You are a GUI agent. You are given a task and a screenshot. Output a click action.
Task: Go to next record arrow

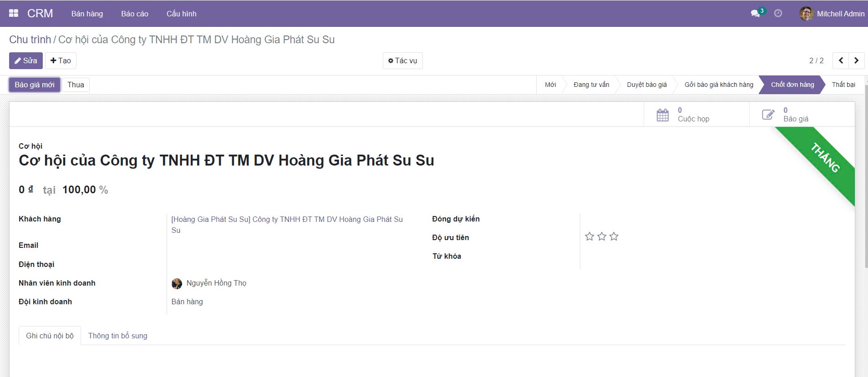tap(856, 60)
